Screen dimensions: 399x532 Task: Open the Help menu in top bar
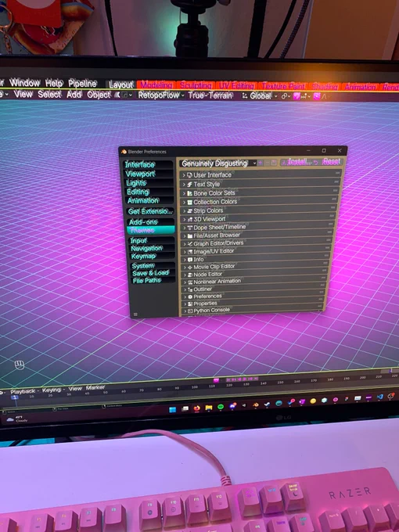pyautogui.click(x=54, y=83)
